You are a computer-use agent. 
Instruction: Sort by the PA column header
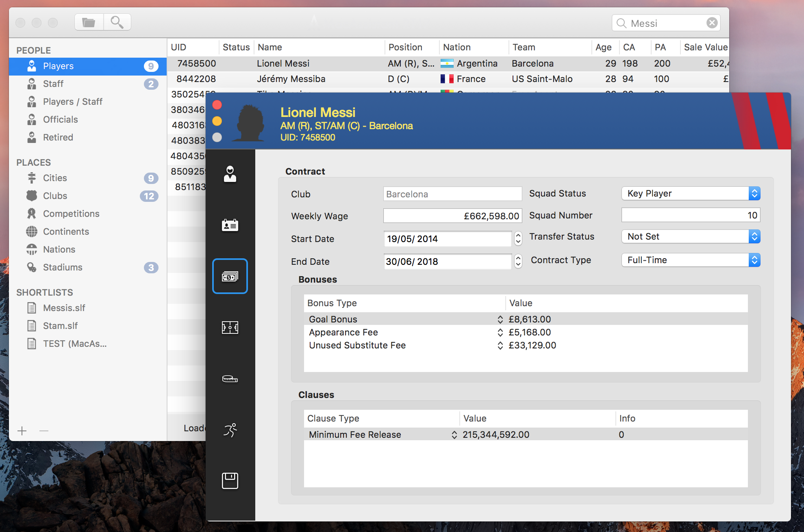click(666, 48)
